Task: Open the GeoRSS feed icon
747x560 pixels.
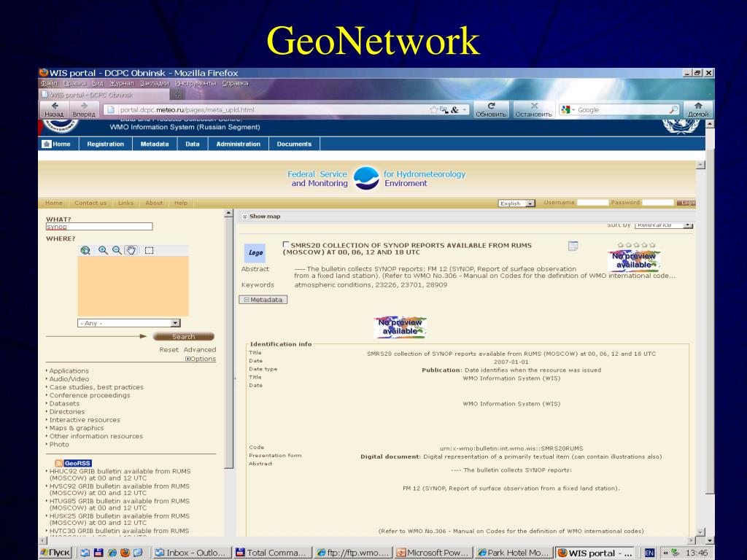Action: (73, 463)
